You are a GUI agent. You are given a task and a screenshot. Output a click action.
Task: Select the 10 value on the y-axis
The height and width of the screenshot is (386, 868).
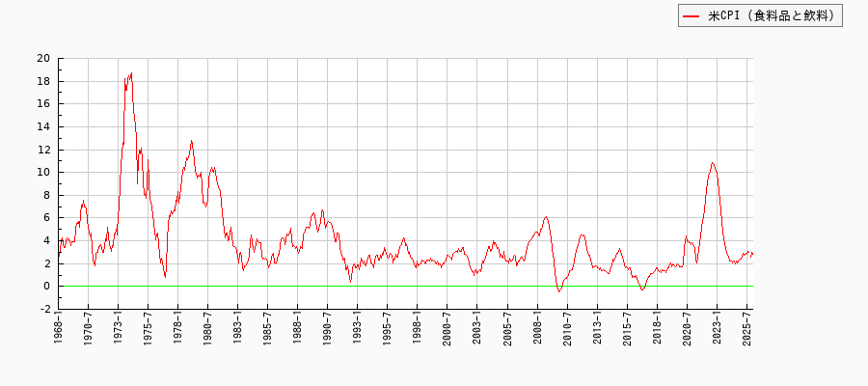pos(43,172)
